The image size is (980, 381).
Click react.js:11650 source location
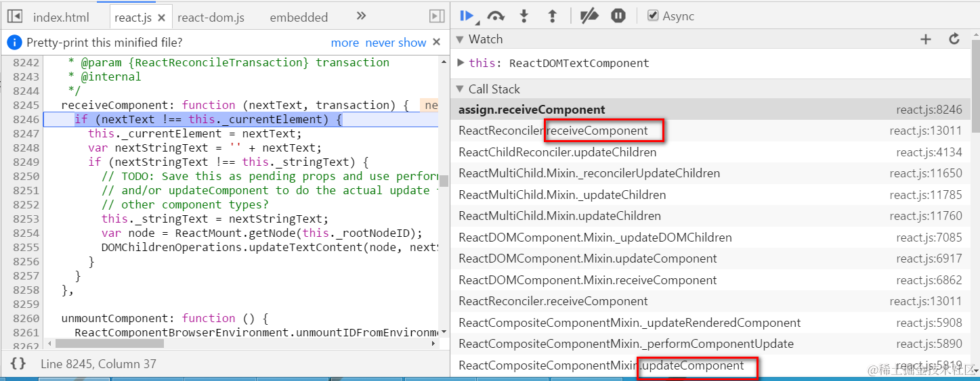(926, 173)
